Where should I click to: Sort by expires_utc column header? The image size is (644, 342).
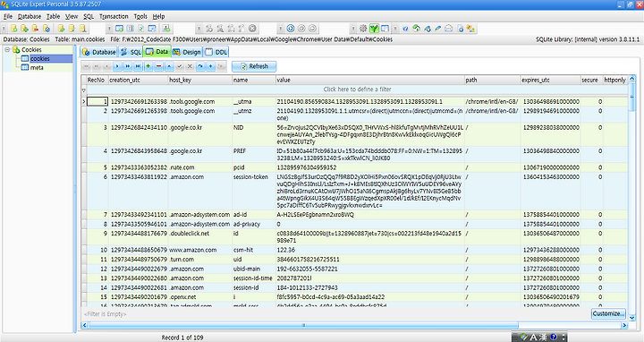coord(550,80)
